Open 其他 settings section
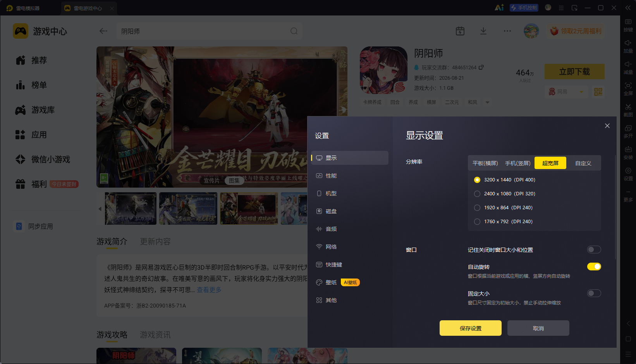Viewport: 636px width, 364px height. (x=350, y=300)
